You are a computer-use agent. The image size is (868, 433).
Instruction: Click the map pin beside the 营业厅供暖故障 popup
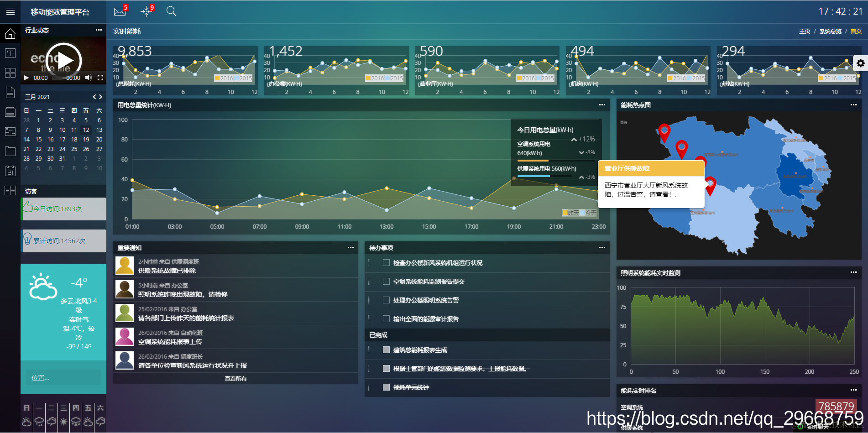pyautogui.click(x=710, y=186)
